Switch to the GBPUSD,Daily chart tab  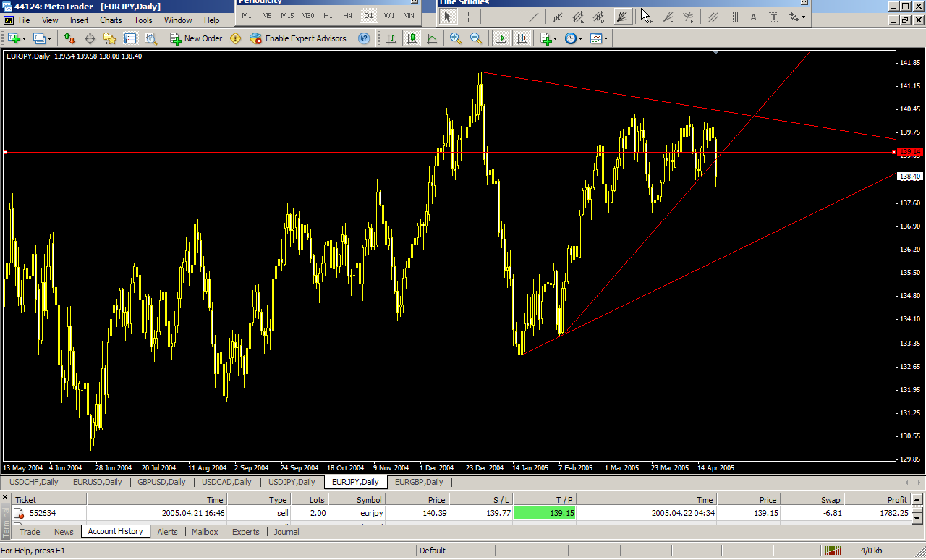[161, 482]
